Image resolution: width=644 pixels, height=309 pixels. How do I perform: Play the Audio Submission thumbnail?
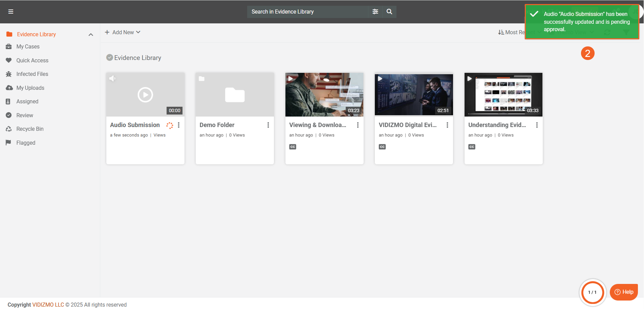[x=145, y=95]
